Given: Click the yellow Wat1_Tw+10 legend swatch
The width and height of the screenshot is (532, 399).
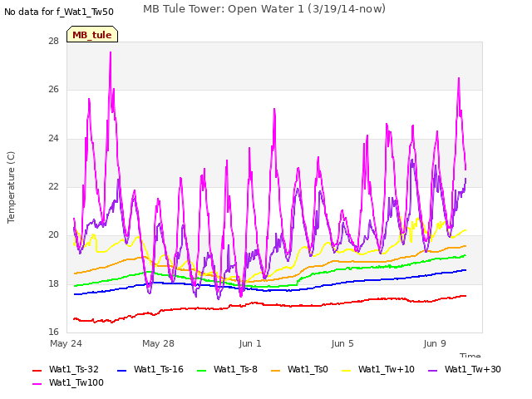Looking at the screenshot, I should coord(346,370).
